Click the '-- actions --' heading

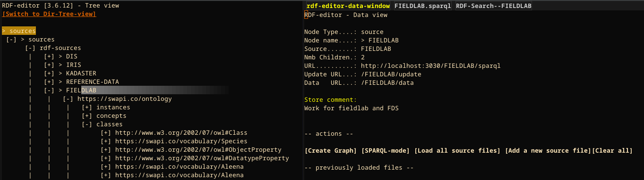pyautogui.click(x=329, y=134)
